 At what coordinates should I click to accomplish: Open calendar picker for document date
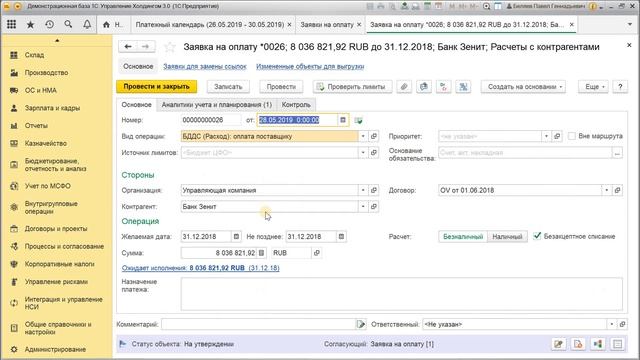pos(343,120)
